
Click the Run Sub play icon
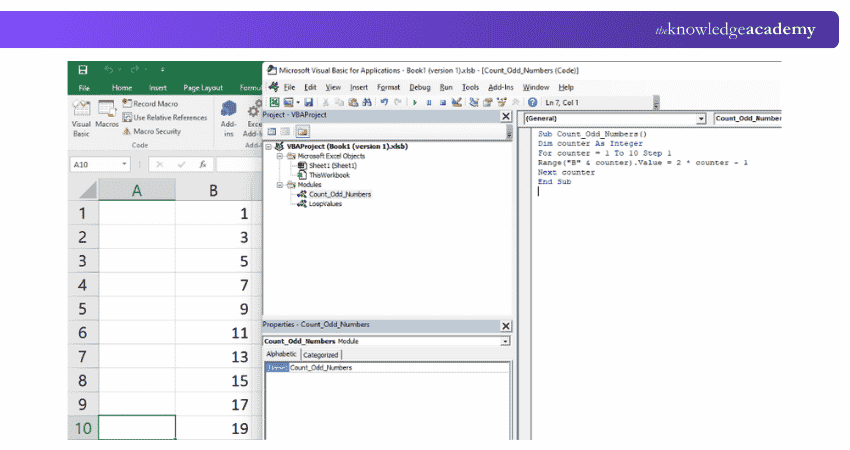(415, 102)
